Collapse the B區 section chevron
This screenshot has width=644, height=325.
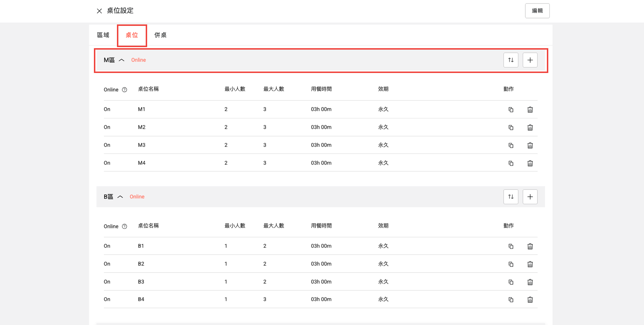[120, 197]
